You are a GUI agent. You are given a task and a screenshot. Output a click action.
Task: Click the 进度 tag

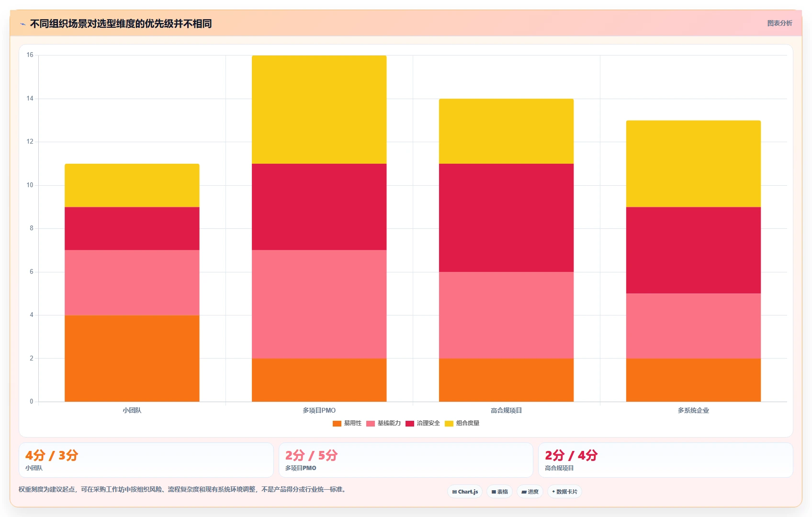(x=530, y=492)
